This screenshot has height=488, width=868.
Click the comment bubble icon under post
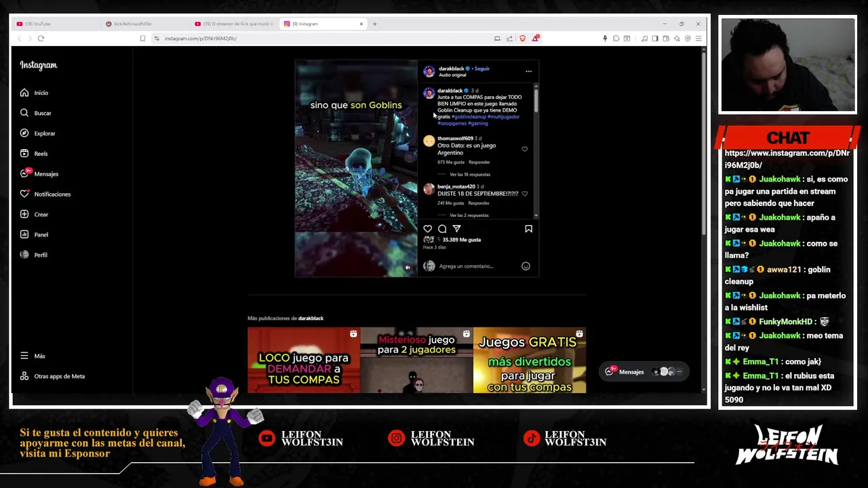click(x=442, y=229)
